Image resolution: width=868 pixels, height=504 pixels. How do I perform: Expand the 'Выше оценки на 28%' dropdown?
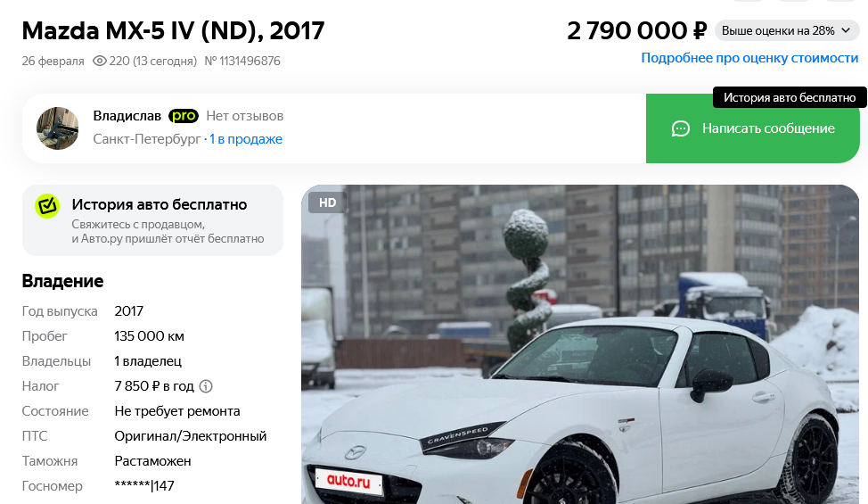pos(787,30)
